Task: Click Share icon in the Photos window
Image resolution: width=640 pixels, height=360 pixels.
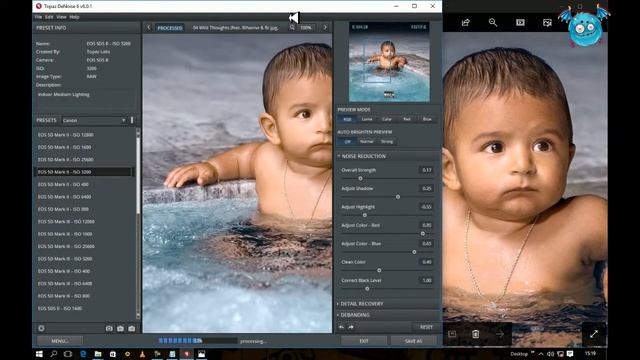Action: coord(466,22)
